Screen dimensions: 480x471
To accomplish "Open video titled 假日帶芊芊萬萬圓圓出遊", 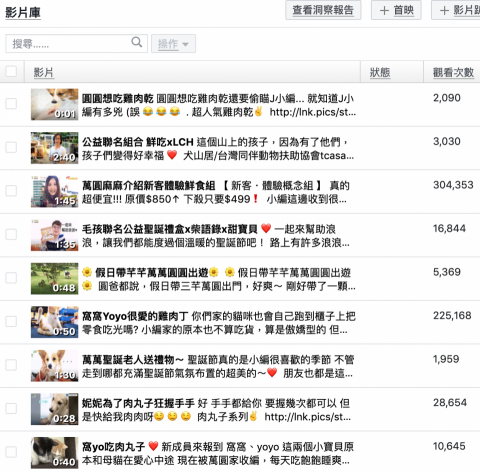I will (152, 273).
